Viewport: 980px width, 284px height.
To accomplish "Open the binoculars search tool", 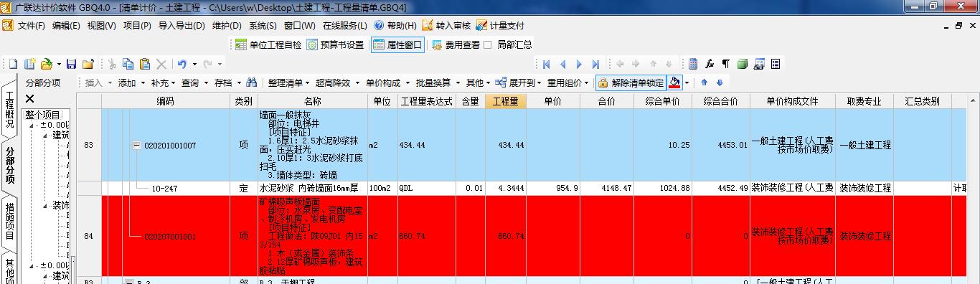I will coord(251,82).
